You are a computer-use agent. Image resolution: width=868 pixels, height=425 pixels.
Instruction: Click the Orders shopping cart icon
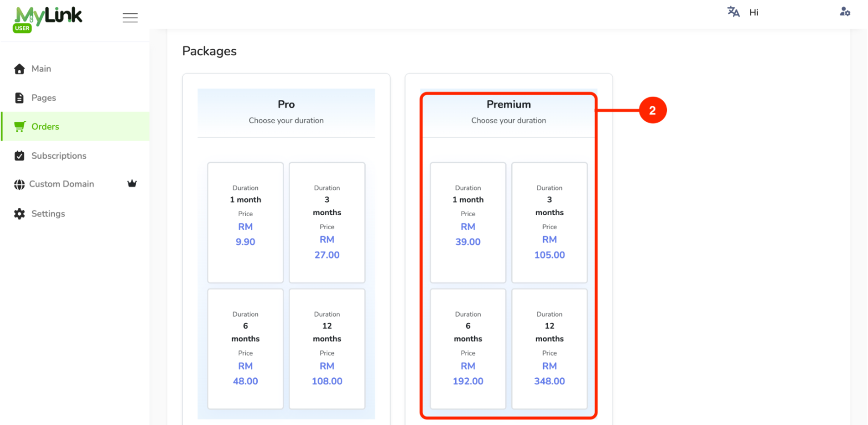click(19, 127)
